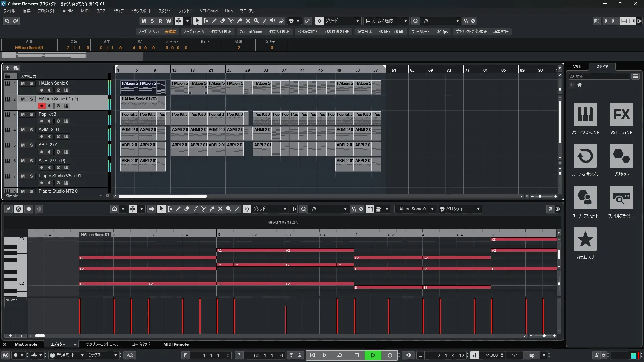Select the Mute tool X icon in toolbar
The height and width of the screenshot is (362, 644).
click(248, 21)
